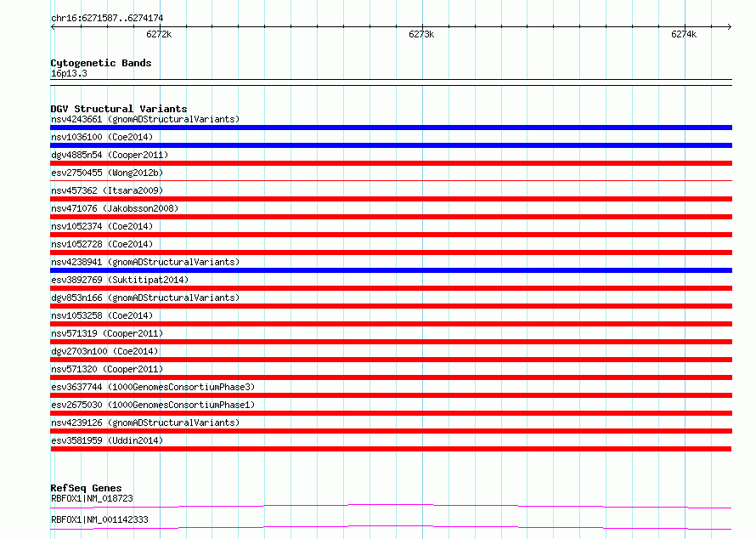Open dgv853n166 gnomAD variant label
This screenshot has width=756, height=539.
(145, 298)
